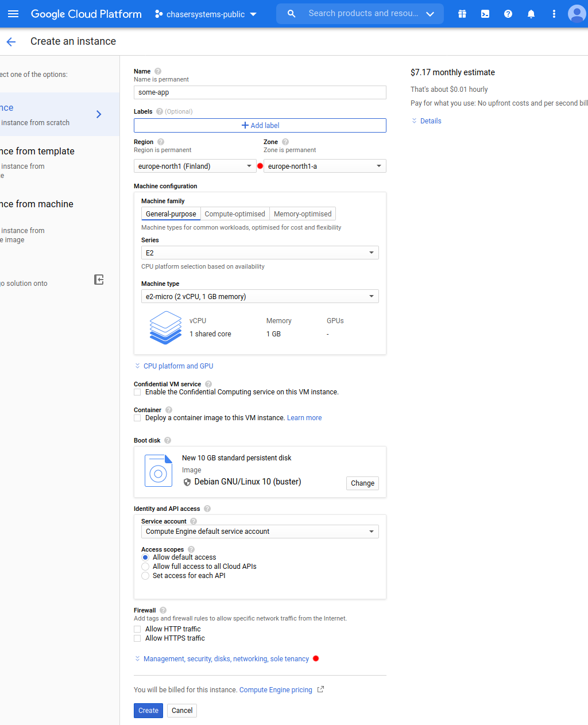Select the Allow full access to all Cloud APIs option
Image resolution: width=588 pixels, height=725 pixels.
(145, 567)
